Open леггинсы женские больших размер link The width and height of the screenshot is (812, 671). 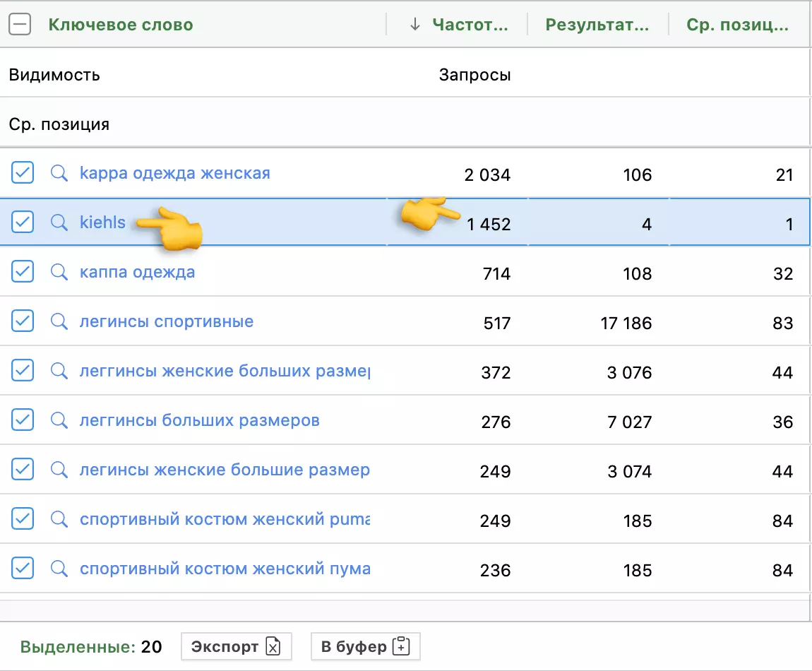pos(225,371)
